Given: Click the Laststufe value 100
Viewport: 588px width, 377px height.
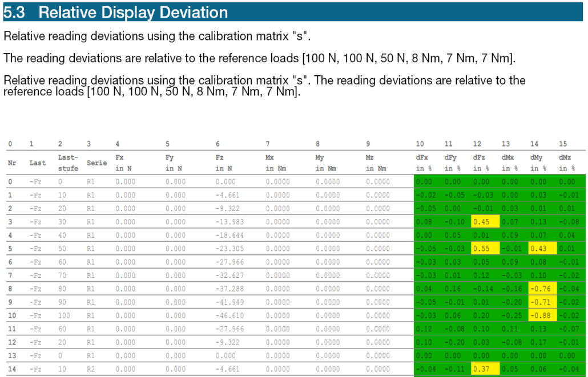Looking at the screenshot, I should coord(64,315).
